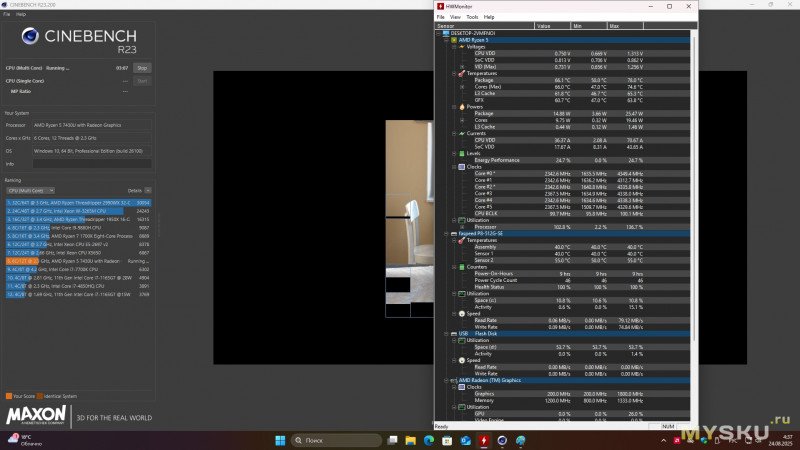The image size is (800, 450).
Task: Open File Explorer from the taskbar
Action: tap(410, 440)
